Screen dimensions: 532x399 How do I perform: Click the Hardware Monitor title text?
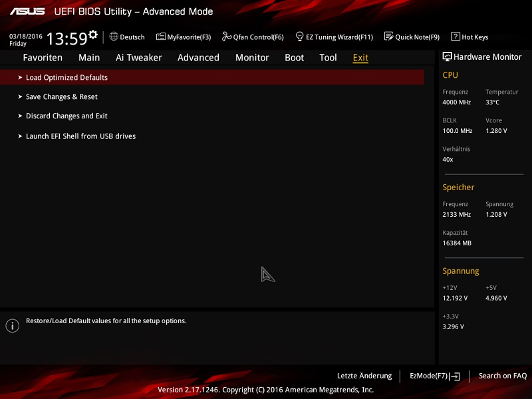click(x=487, y=57)
